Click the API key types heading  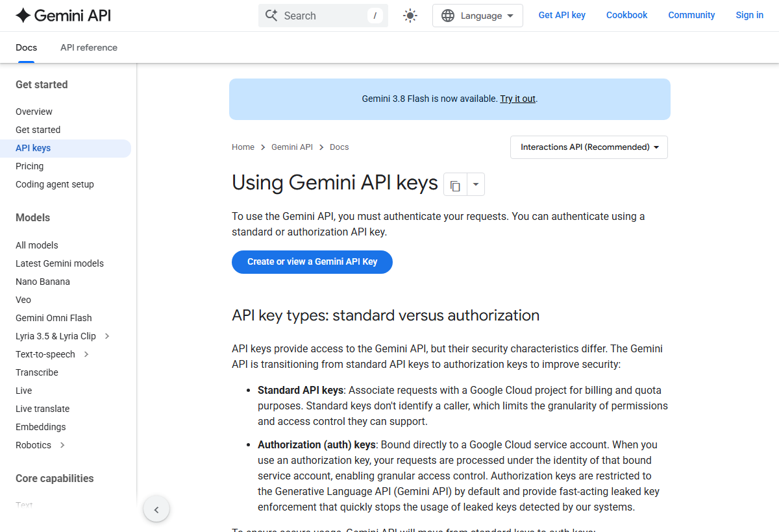(386, 315)
